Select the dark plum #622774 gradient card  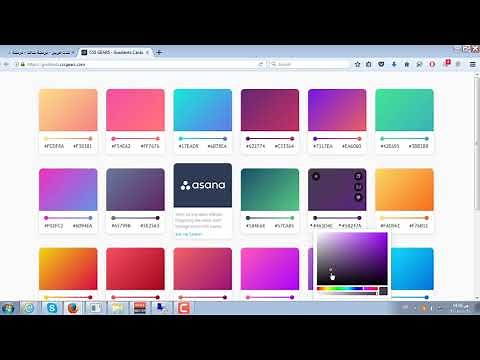270,110
